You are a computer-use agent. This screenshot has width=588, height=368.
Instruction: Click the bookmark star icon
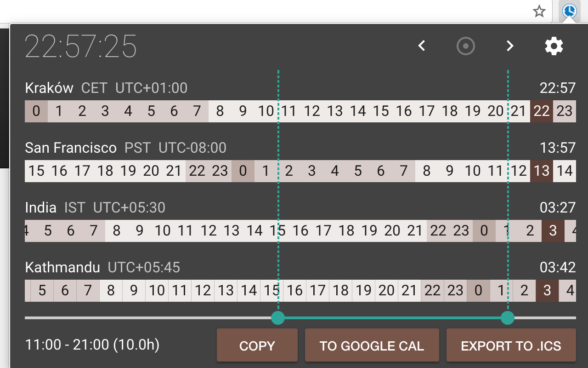[x=539, y=11]
